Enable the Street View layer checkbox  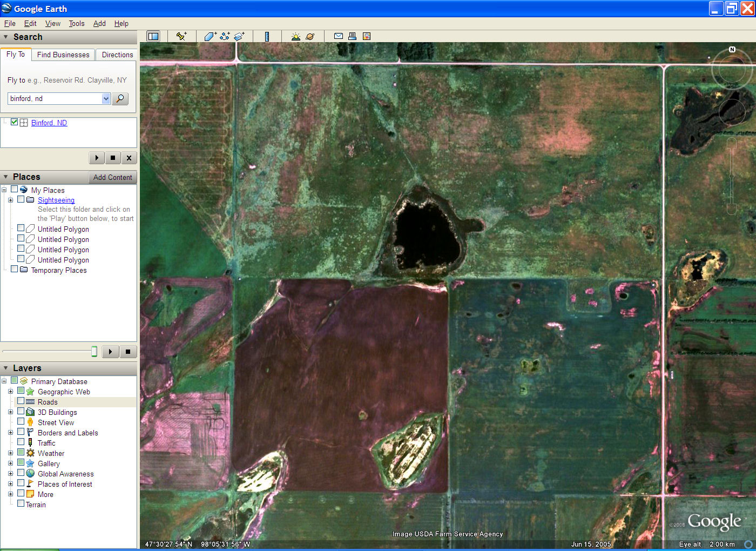pyautogui.click(x=21, y=422)
